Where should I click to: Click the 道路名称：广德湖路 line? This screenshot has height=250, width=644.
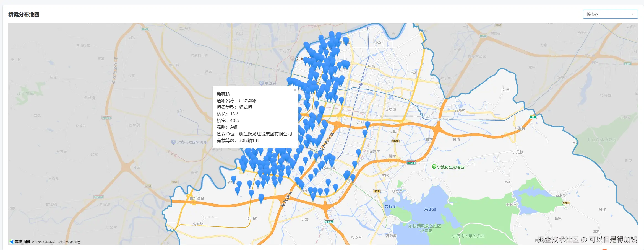[237, 100]
